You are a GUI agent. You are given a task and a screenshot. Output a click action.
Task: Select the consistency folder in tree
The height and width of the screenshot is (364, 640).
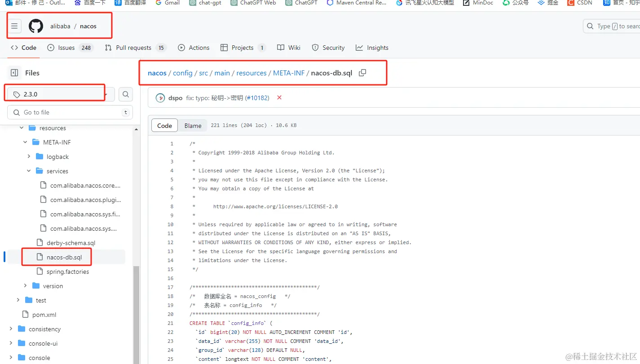(44, 329)
